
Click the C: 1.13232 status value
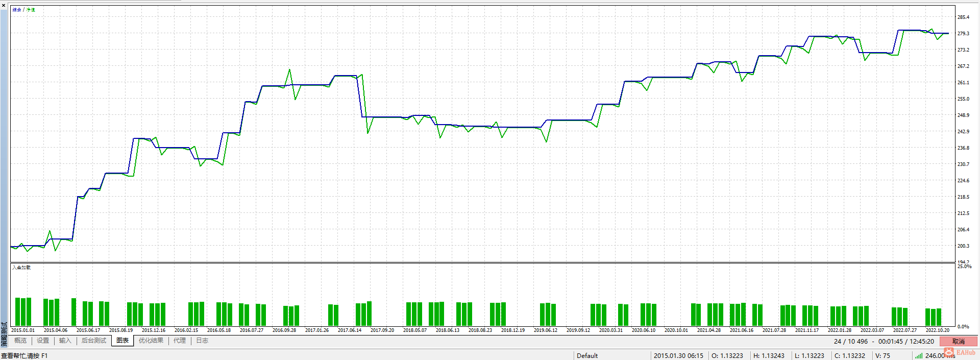(x=850, y=356)
